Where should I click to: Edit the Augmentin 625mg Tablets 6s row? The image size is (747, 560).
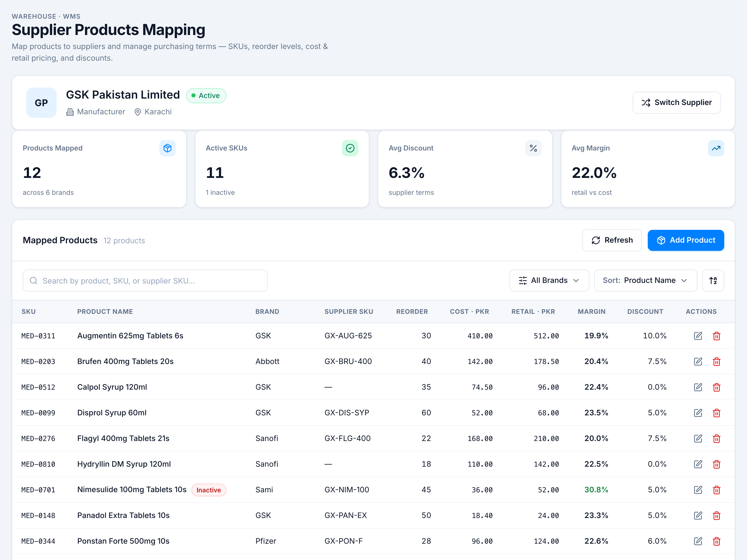pyautogui.click(x=698, y=336)
